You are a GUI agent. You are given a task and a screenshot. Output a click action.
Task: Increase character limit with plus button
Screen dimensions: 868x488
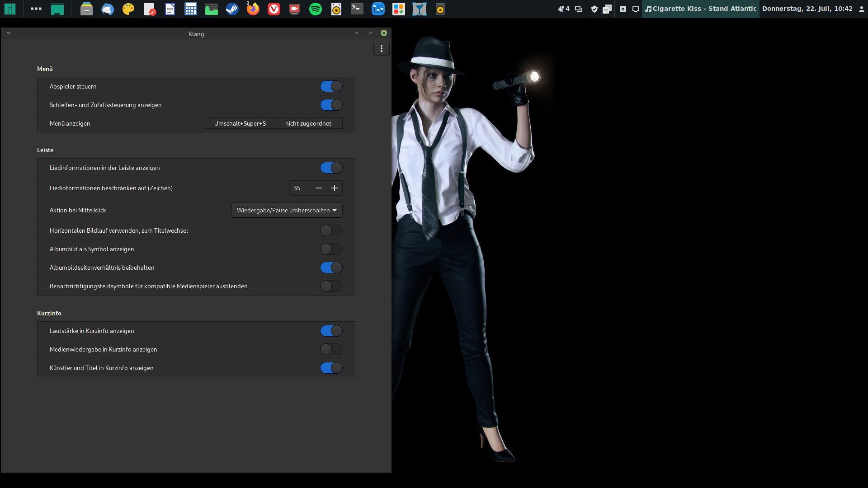point(335,188)
